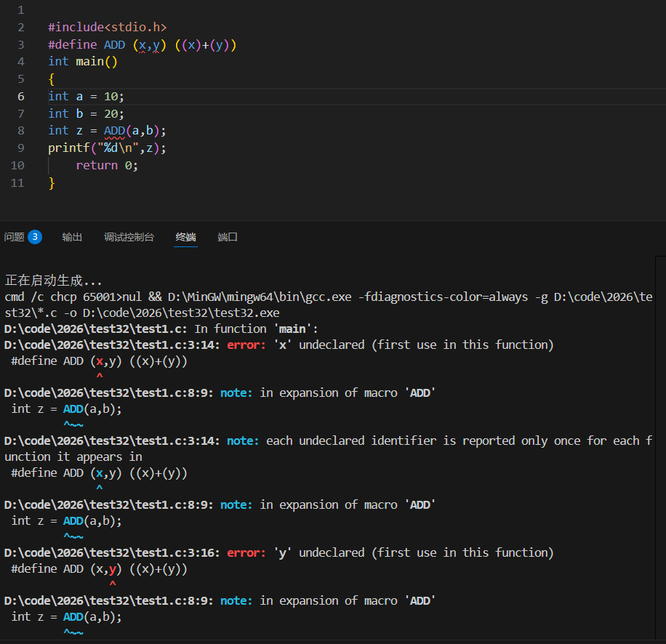Open the 问题 problems tab
The width and height of the screenshot is (666, 644).
[x=14, y=237]
